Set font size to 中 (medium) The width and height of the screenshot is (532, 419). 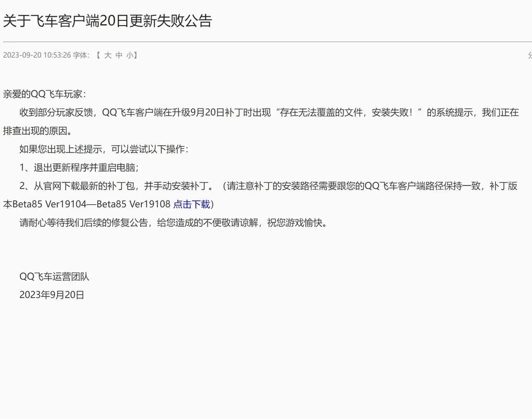119,55
